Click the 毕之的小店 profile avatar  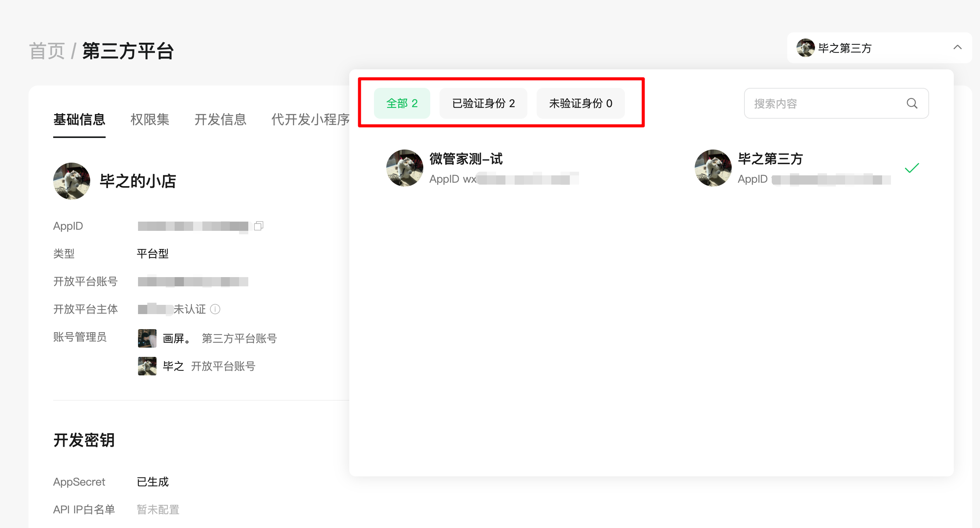coord(72,181)
